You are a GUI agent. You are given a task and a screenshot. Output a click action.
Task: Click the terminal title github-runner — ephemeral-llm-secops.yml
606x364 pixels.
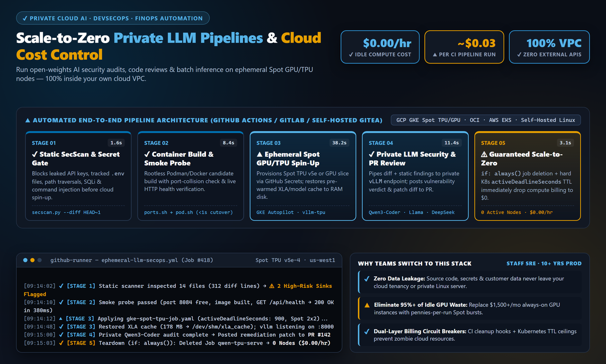coord(132,260)
